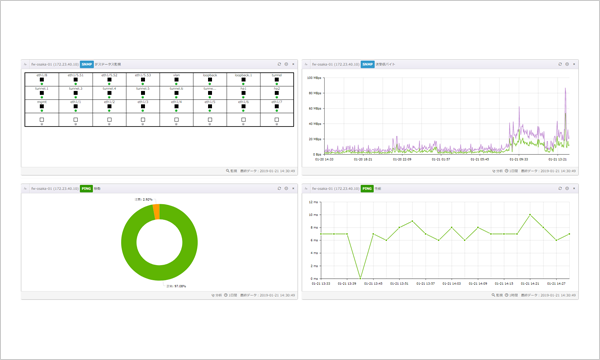Change 1-day period in donut chart panel footer
The height and width of the screenshot is (360, 600).
(x=231, y=295)
